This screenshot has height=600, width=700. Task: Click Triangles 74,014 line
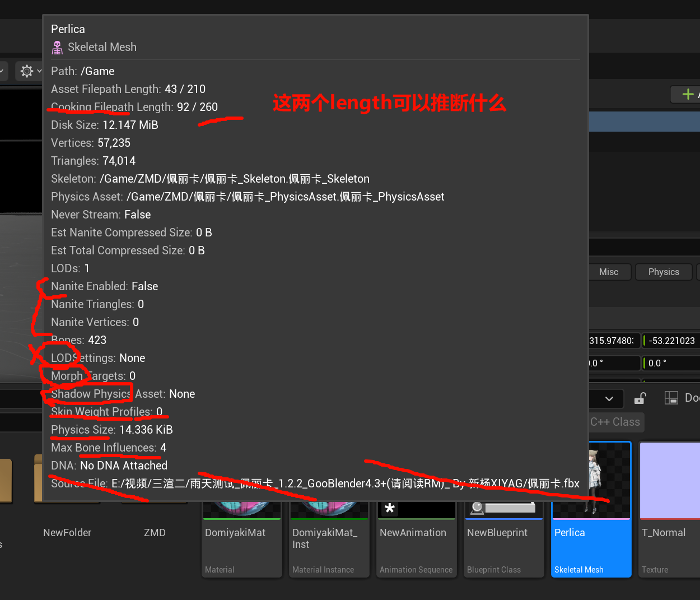point(94,161)
